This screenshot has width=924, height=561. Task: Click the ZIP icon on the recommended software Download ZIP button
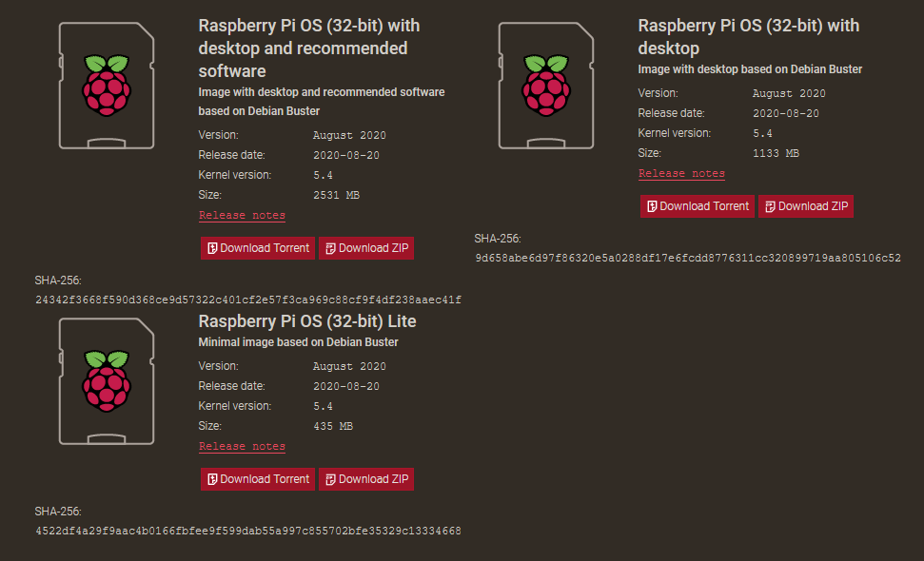tap(329, 247)
